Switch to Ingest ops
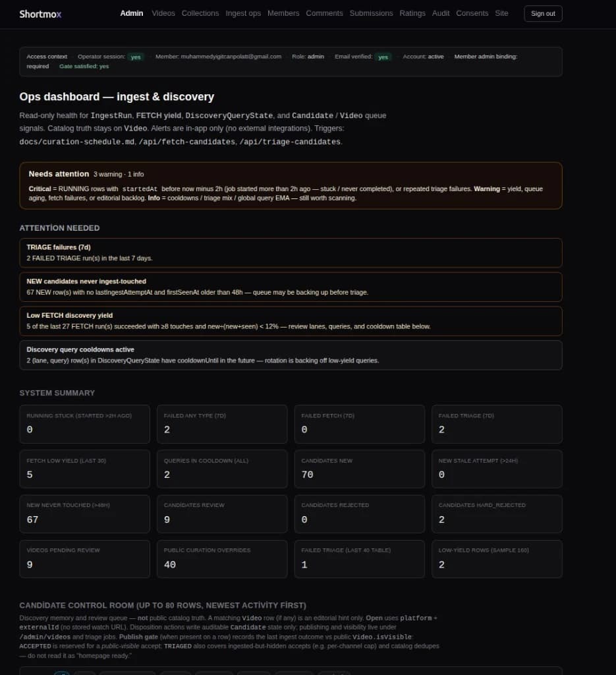This screenshot has height=675, width=616. tap(243, 13)
